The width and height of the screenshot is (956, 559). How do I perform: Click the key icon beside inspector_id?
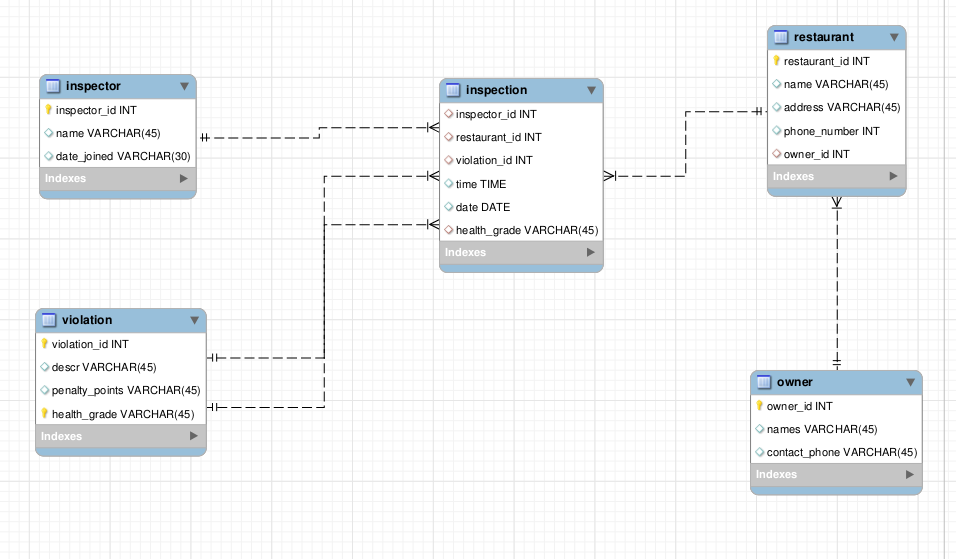click(x=48, y=110)
